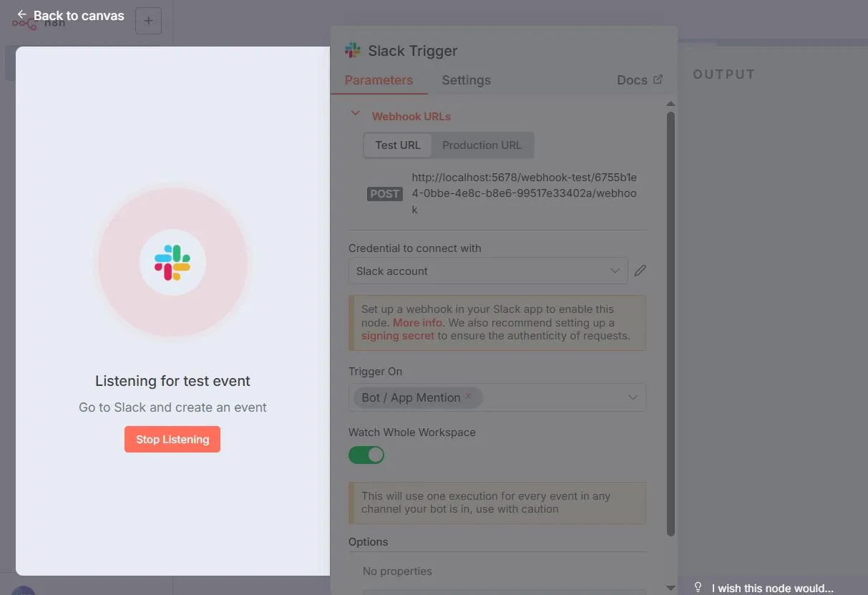The width and height of the screenshot is (868, 595).
Task: Click the POST method badge
Action: (384, 194)
